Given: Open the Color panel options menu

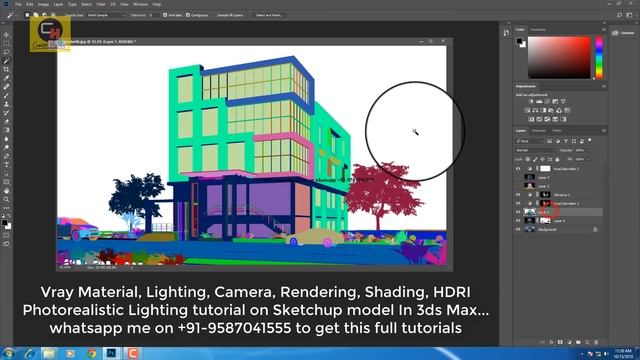Looking at the screenshot, I should (604, 29).
